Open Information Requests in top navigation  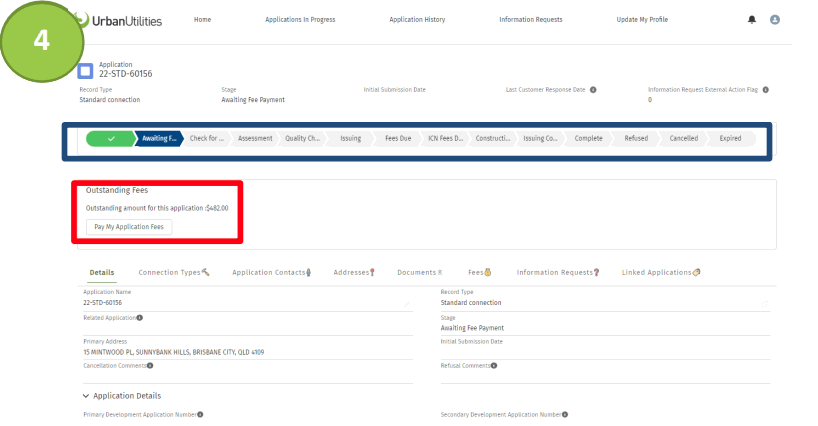531,20
